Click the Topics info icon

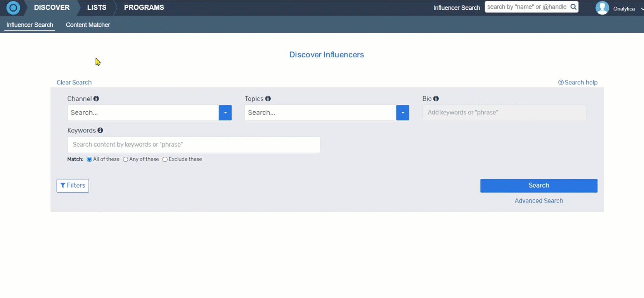268,99
